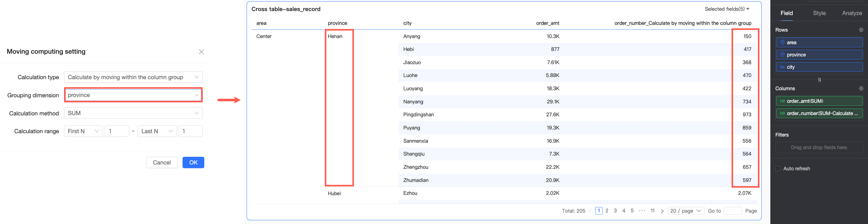Viewport: 868px width, 224px height.
Task: Select the area field in Rows
Action: coord(819,43)
